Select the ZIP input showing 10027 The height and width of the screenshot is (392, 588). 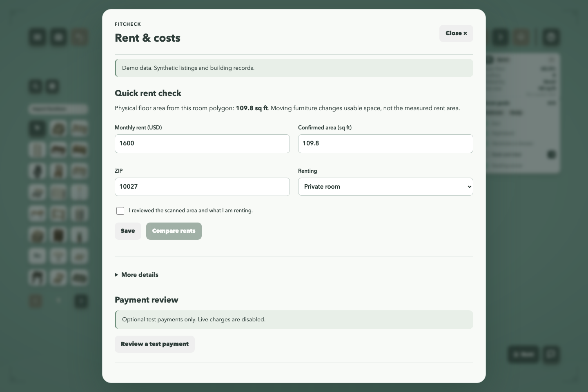click(x=202, y=187)
